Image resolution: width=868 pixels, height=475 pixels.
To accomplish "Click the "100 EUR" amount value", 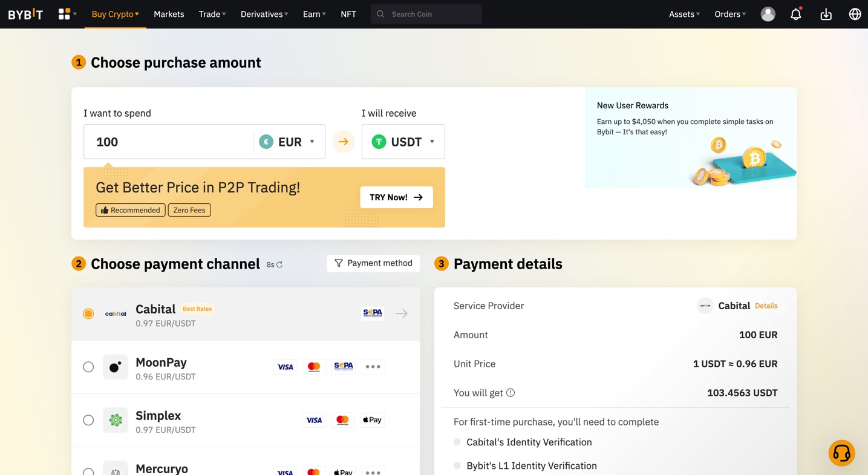I will tap(759, 335).
